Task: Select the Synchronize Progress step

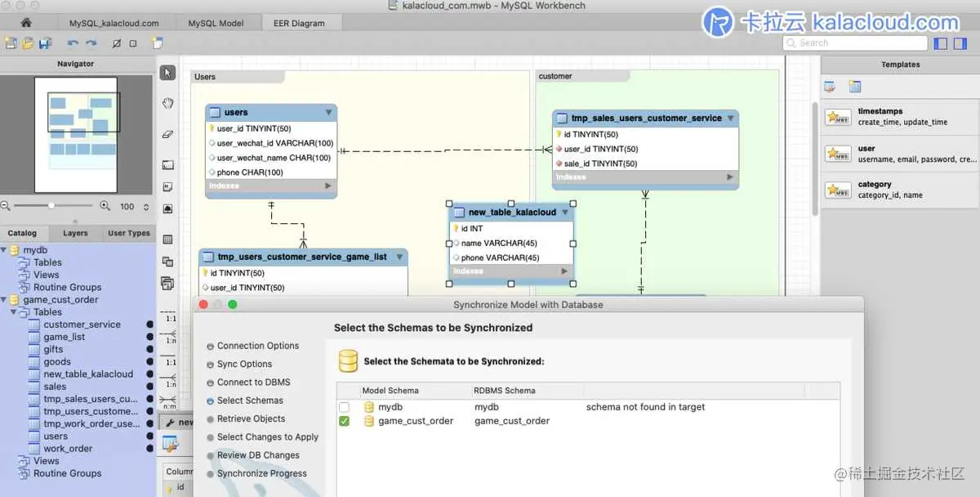Action: tap(262, 473)
